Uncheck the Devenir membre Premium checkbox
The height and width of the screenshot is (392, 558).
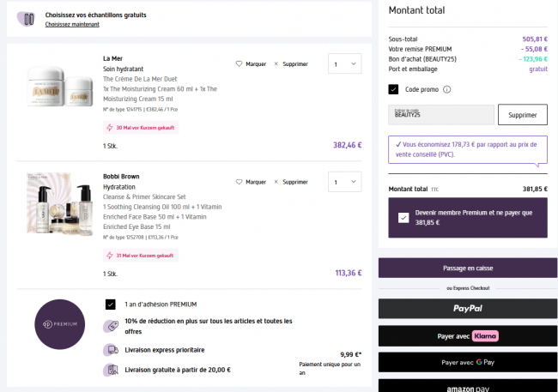click(403, 218)
